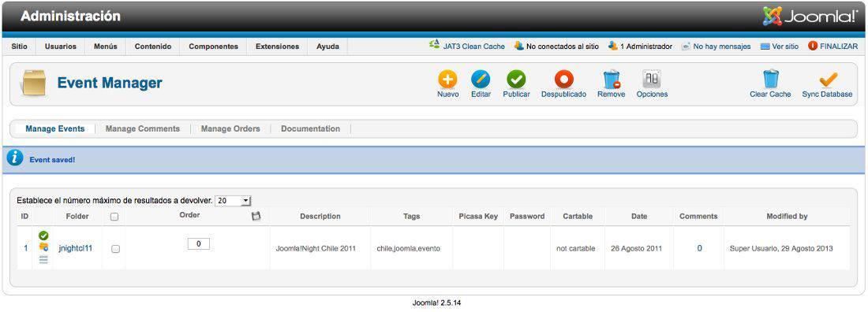Click the Despublicado red circle icon
Image resolution: width=868 pixels, height=312 pixels.
click(x=563, y=80)
